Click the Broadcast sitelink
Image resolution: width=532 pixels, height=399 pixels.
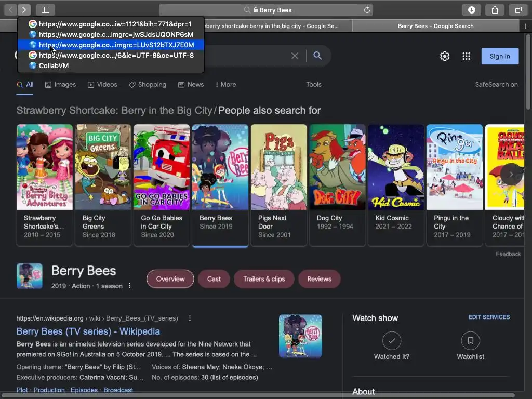point(118,390)
